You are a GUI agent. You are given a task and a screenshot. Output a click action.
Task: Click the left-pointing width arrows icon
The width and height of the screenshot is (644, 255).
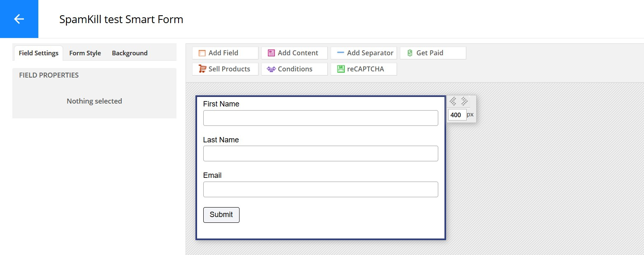pyautogui.click(x=453, y=101)
